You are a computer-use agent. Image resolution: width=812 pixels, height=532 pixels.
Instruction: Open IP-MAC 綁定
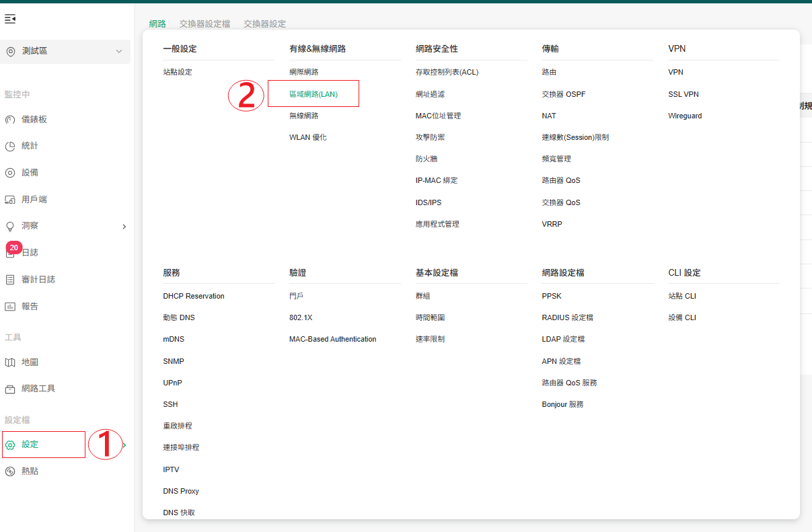point(437,180)
